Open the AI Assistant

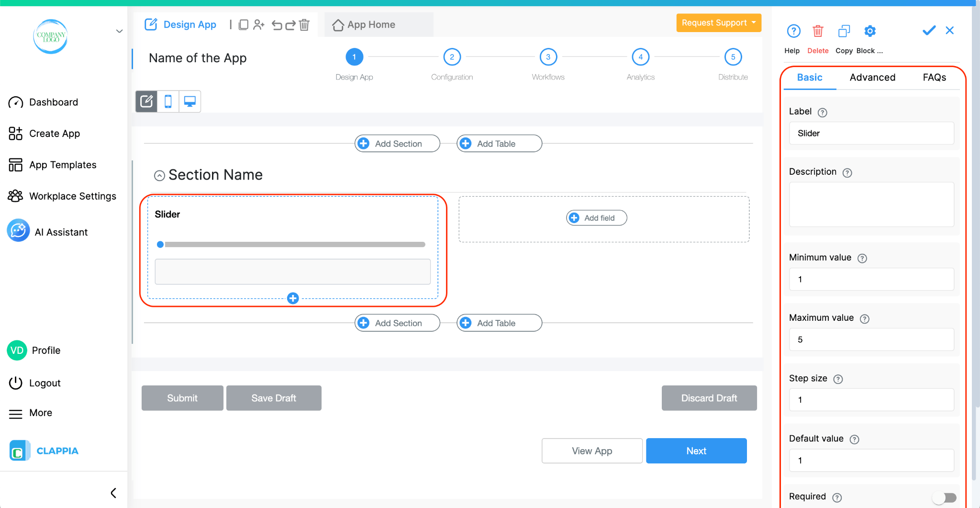[47, 232]
